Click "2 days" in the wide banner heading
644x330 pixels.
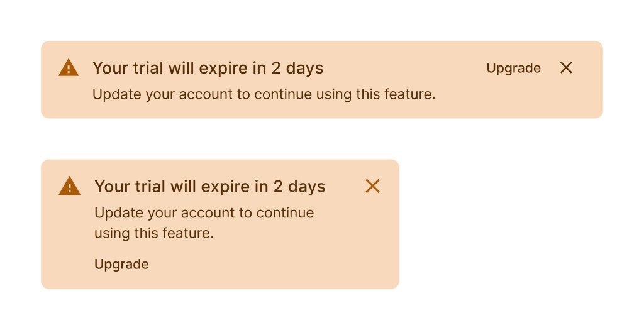tap(297, 68)
